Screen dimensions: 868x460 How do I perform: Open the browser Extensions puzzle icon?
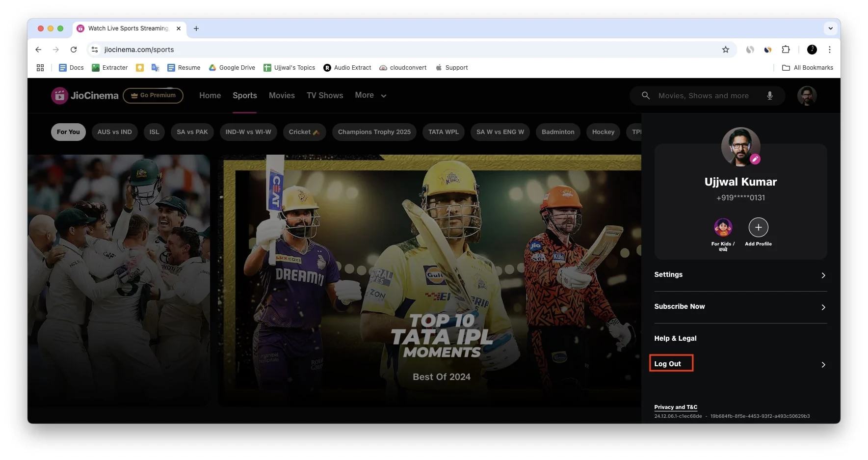[x=786, y=50]
